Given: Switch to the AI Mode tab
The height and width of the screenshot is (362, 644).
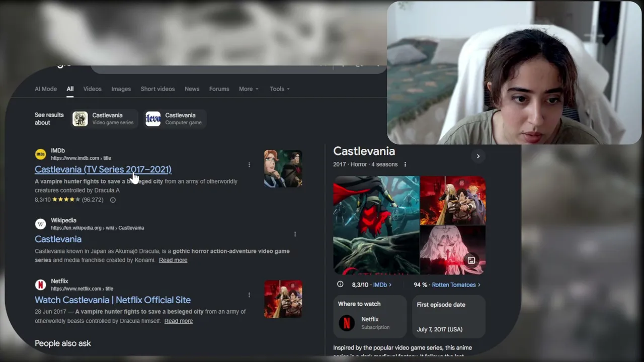Looking at the screenshot, I should [x=46, y=89].
